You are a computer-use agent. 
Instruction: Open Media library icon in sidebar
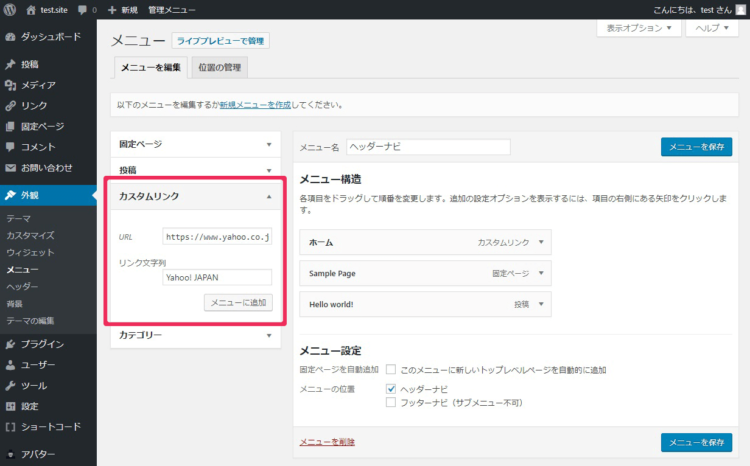click(x=11, y=85)
